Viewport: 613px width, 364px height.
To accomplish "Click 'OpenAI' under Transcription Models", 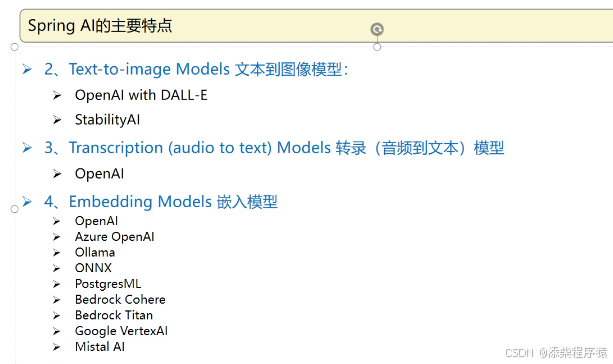I will click(x=99, y=174).
